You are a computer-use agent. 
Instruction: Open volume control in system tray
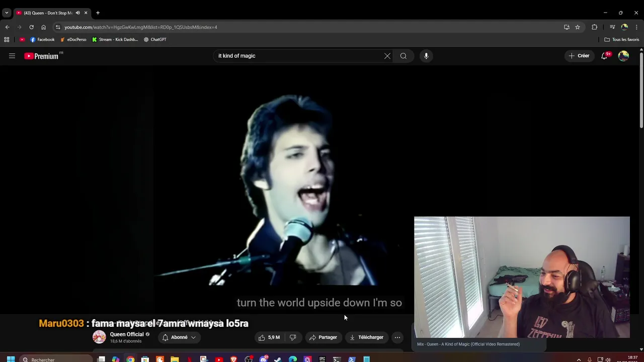point(608,359)
